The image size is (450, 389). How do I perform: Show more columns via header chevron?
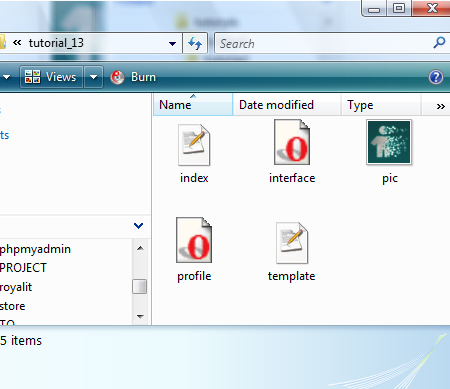pyautogui.click(x=441, y=106)
